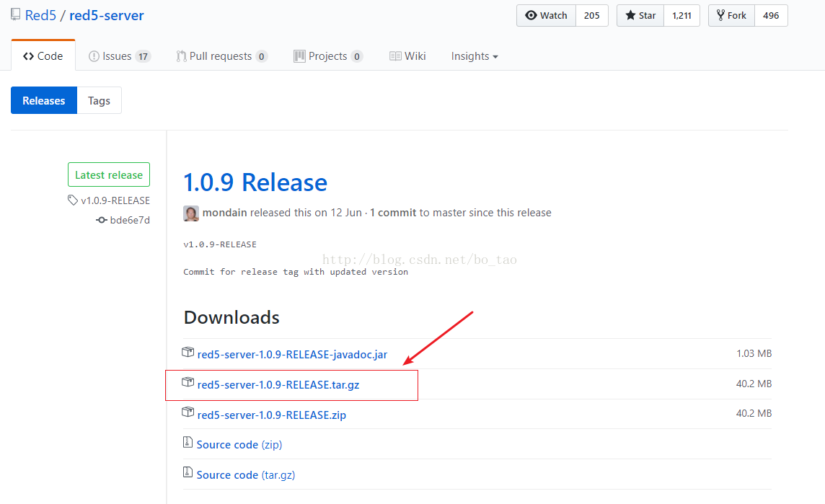Switch to the Code tab
Viewport: 825px width, 504px height.
(43, 56)
